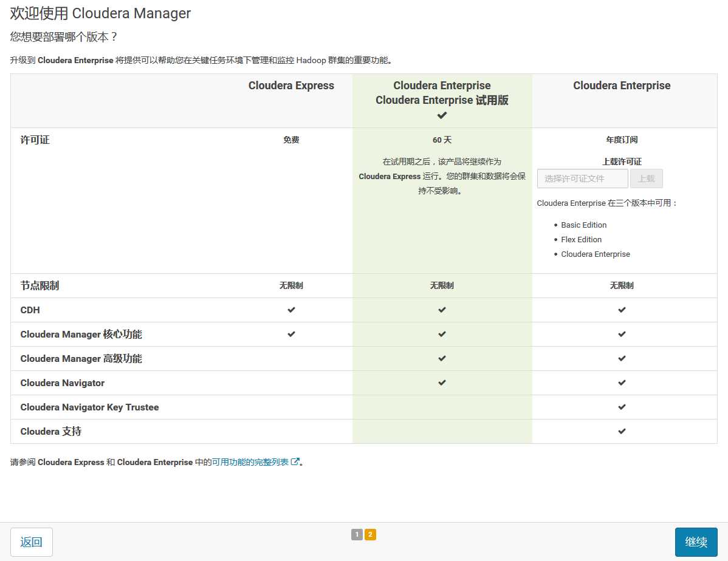Go to wizard step 1 indicator
Screen dimensions: 728x561
(357, 534)
